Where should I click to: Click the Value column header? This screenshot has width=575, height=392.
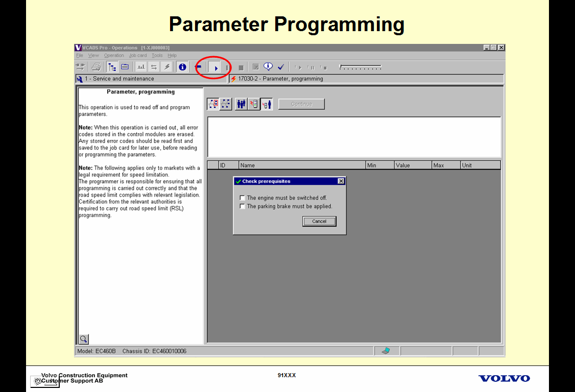[x=413, y=165]
